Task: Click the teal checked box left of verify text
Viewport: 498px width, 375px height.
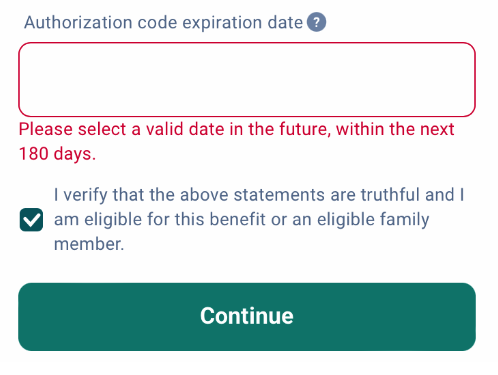Action: [x=31, y=220]
